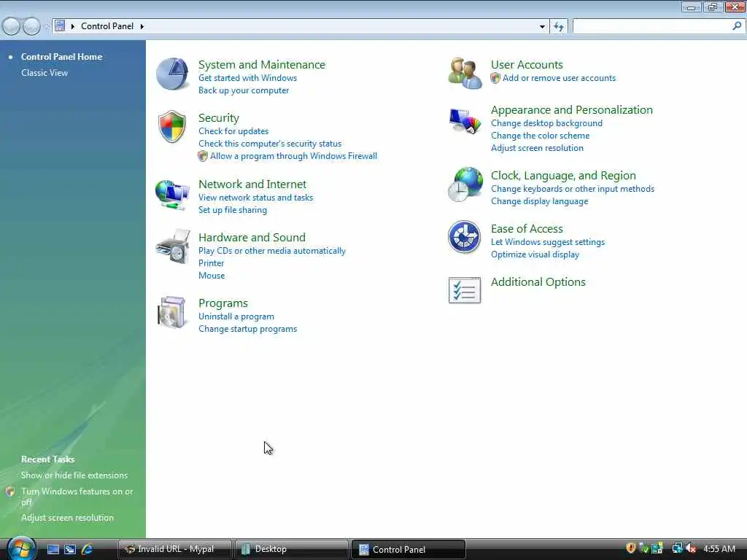
Task: Switch to Classic View
Action: tap(44, 73)
